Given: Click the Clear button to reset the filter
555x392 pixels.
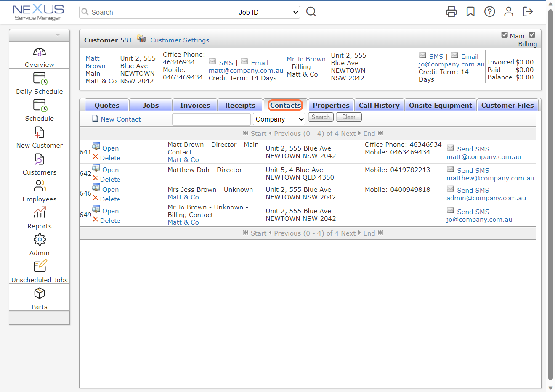Looking at the screenshot, I should (348, 117).
